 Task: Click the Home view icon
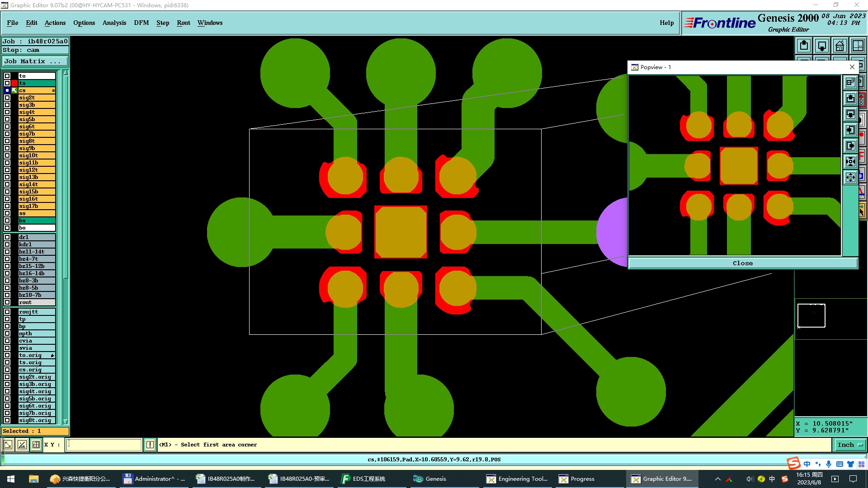click(x=840, y=46)
